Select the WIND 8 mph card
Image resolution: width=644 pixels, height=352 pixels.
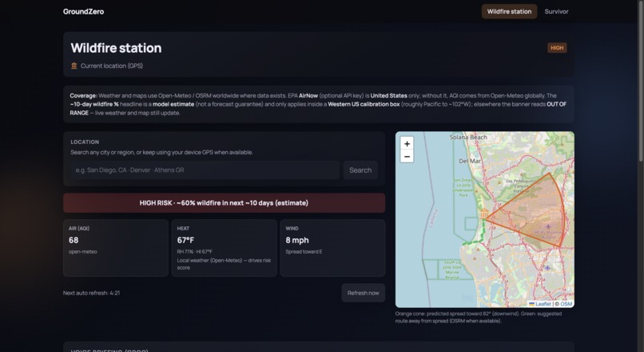pos(332,248)
